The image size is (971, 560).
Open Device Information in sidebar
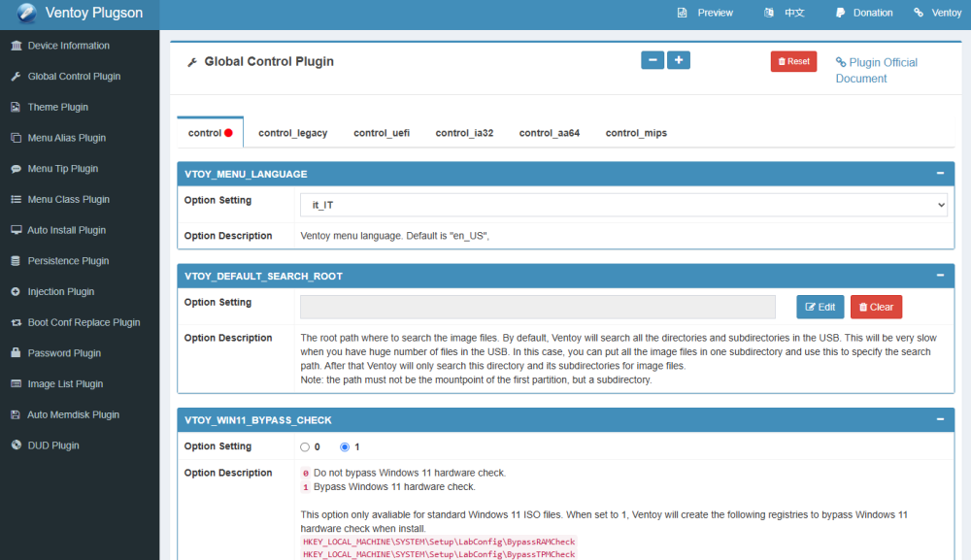point(80,46)
